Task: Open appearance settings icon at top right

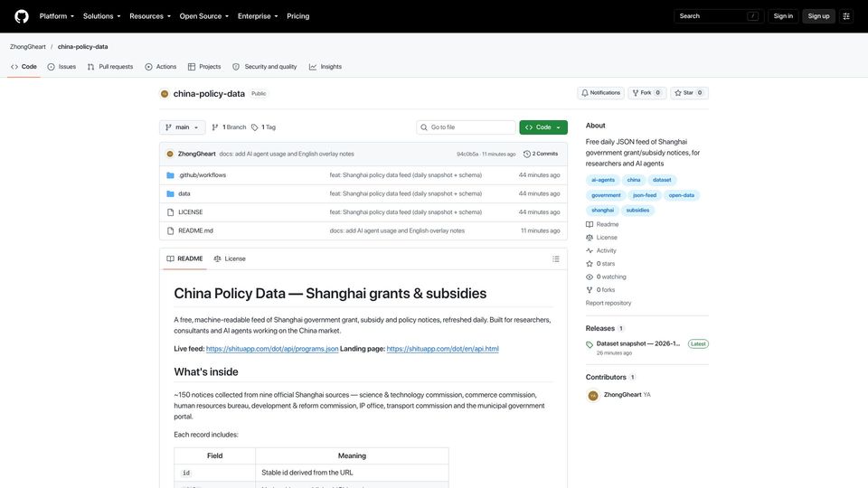Action: (x=846, y=16)
